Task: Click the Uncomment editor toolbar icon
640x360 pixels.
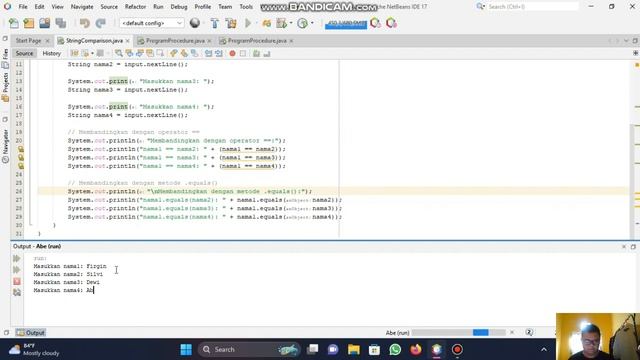Action: [x=267, y=53]
